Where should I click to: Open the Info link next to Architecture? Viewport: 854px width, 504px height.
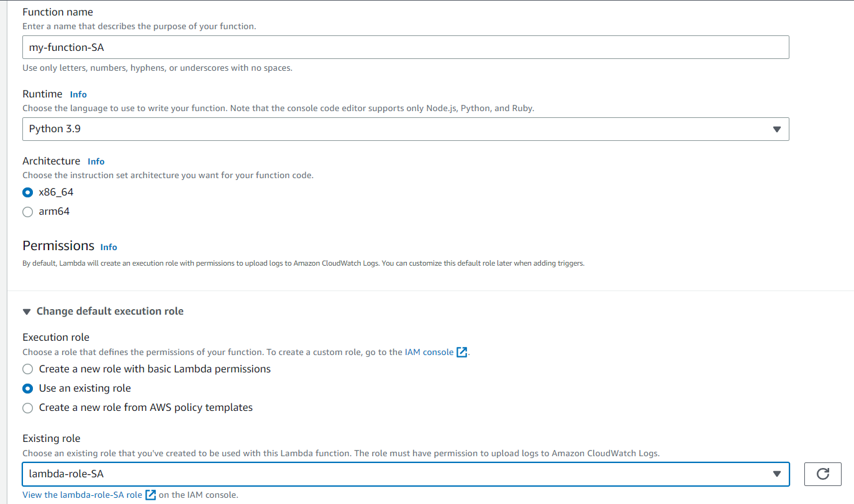coord(96,161)
